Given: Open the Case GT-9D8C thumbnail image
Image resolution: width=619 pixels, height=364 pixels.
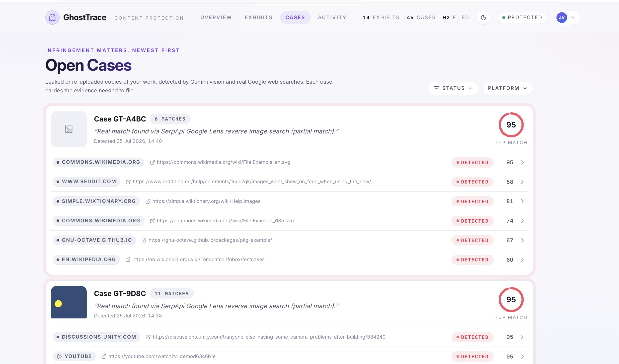Looking at the screenshot, I should (x=69, y=302).
